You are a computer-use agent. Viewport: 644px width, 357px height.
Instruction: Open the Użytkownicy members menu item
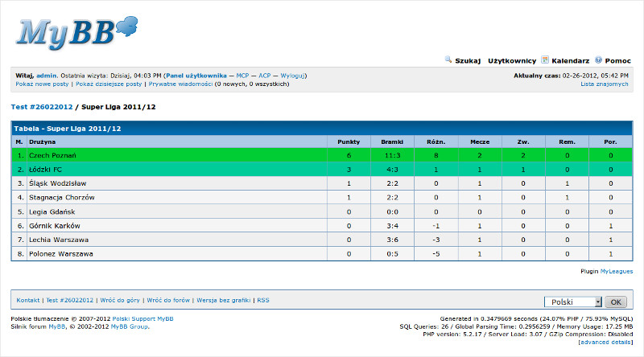point(512,60)
